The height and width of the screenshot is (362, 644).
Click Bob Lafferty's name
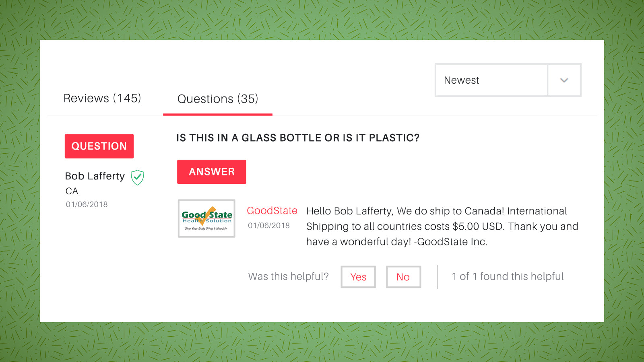[x=95, y=176]
